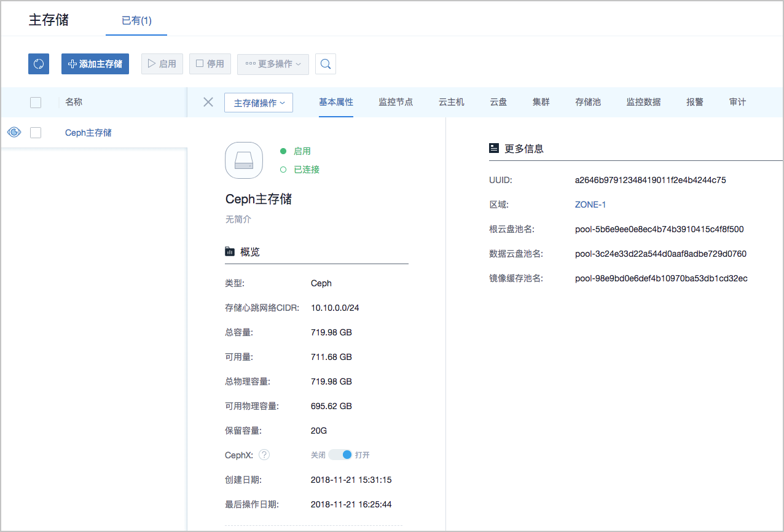
Task: Switch to the 集群 tab
Action: (x=541, y=102)
